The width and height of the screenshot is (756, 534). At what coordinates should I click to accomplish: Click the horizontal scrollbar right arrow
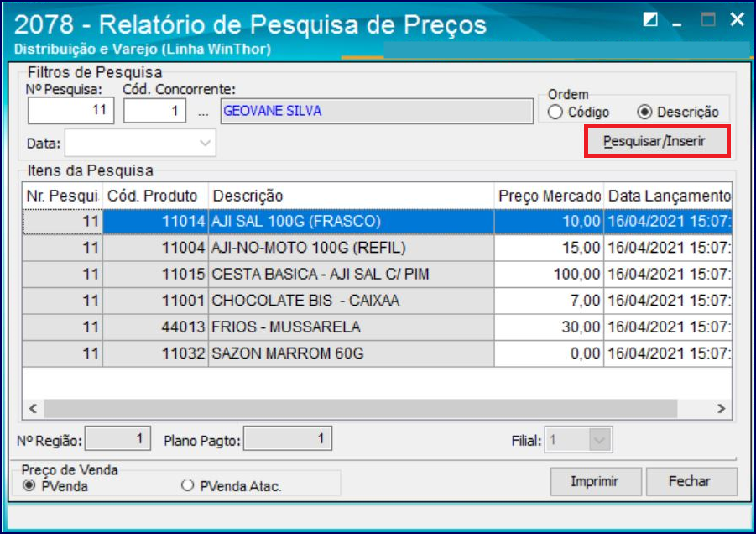pyautogui.click(x=722, y=409)
